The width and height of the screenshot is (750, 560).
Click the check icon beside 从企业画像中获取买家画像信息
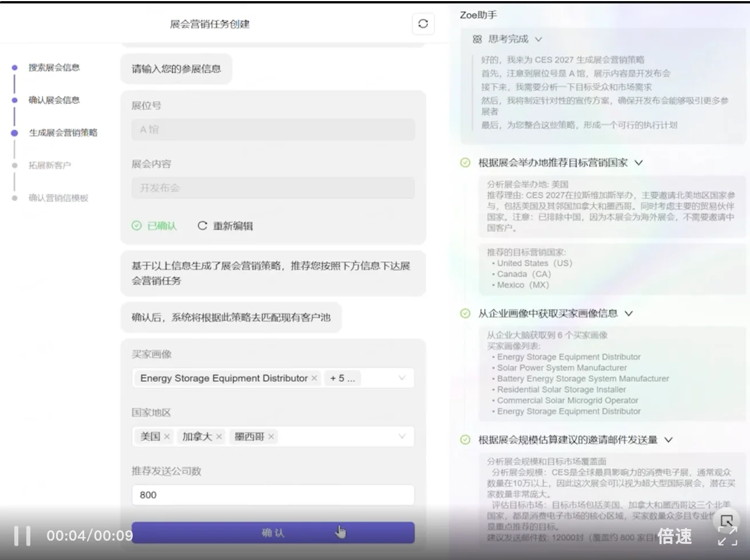465,313
